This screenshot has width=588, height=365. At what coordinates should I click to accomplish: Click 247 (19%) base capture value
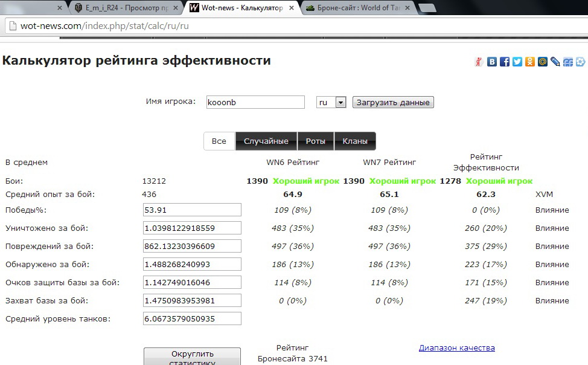coord(486,300)
